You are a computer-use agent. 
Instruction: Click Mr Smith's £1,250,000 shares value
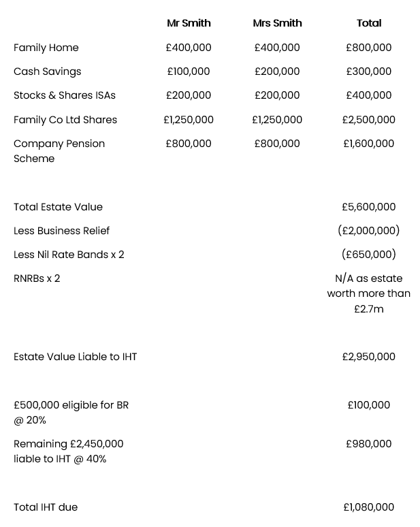[189, 120]
